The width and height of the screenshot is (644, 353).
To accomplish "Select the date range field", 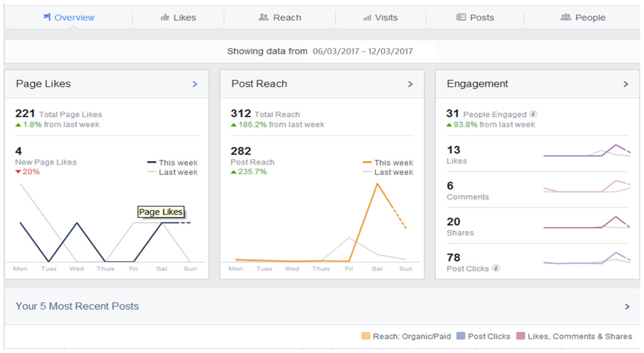I will pyautogui.click(x=363, y=51).
